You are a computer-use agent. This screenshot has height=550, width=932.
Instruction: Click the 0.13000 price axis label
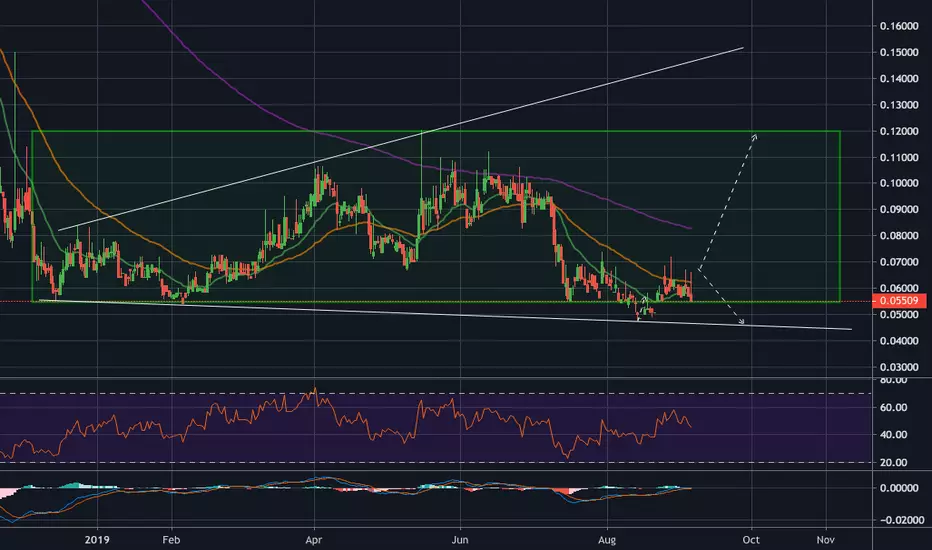click(899, 105)
